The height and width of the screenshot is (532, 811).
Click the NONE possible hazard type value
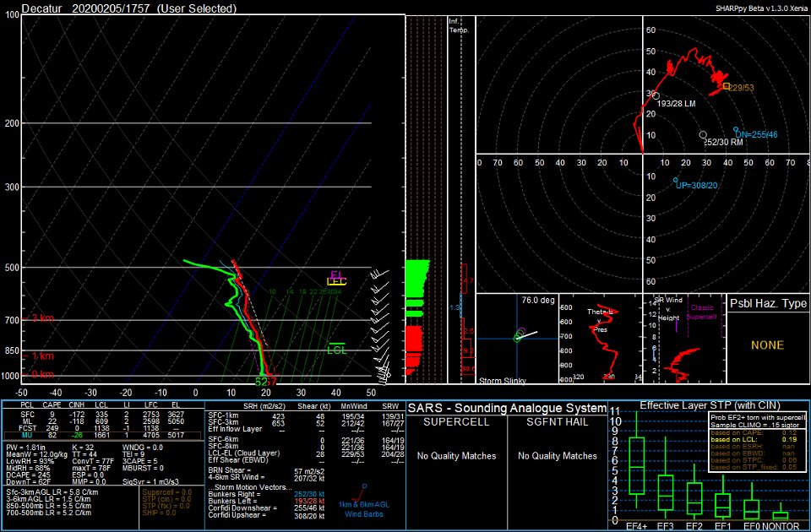pos(768,345)
